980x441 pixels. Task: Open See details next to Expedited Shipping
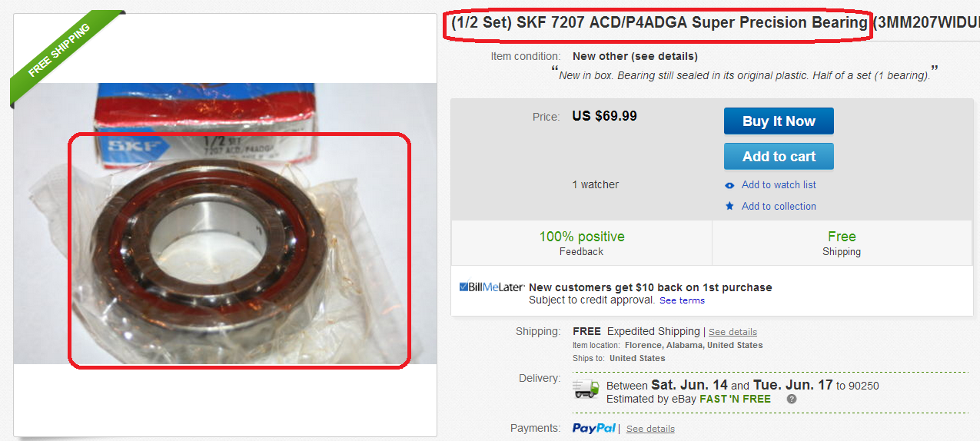pyautogui.click(x=733, y=332)
